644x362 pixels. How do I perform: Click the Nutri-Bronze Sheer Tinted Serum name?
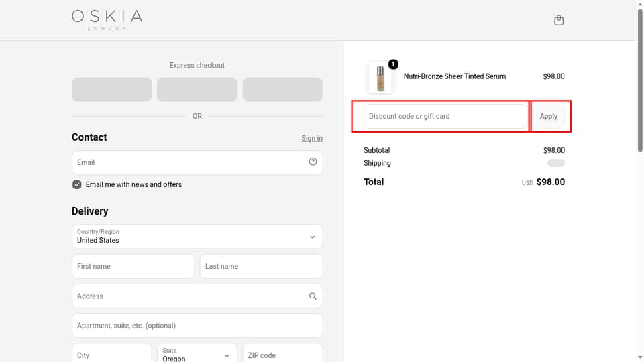[455, 76]
